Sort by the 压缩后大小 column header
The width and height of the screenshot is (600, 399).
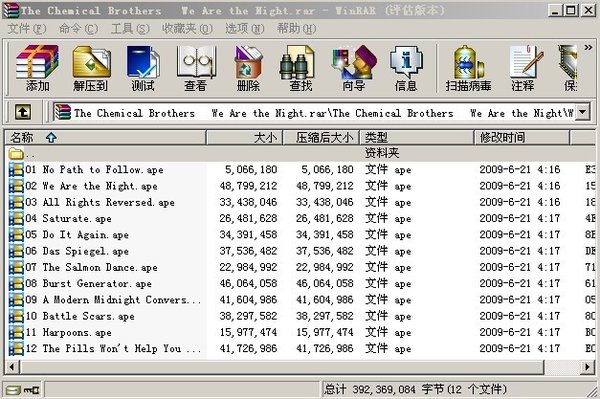321,137
